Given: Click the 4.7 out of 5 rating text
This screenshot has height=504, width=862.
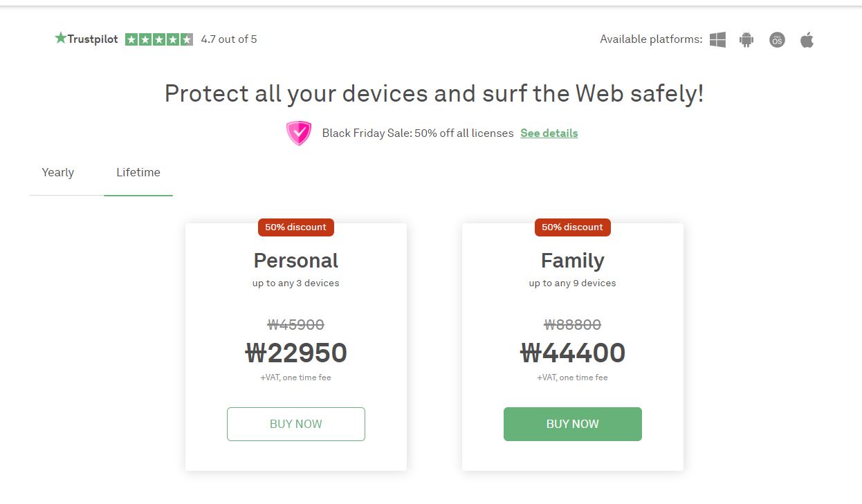Looking at the screenshot, I should pos(229,39).
